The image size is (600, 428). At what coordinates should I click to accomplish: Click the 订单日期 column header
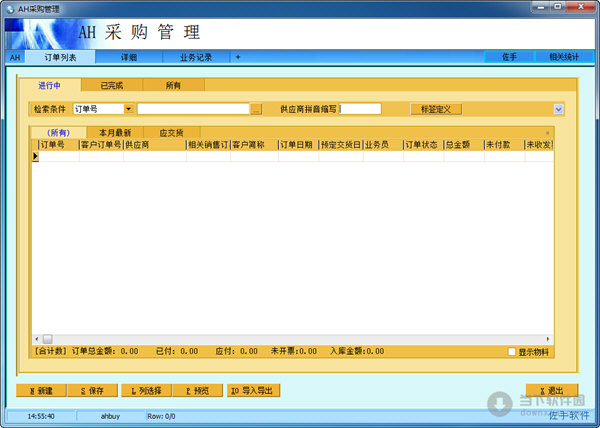298,145
